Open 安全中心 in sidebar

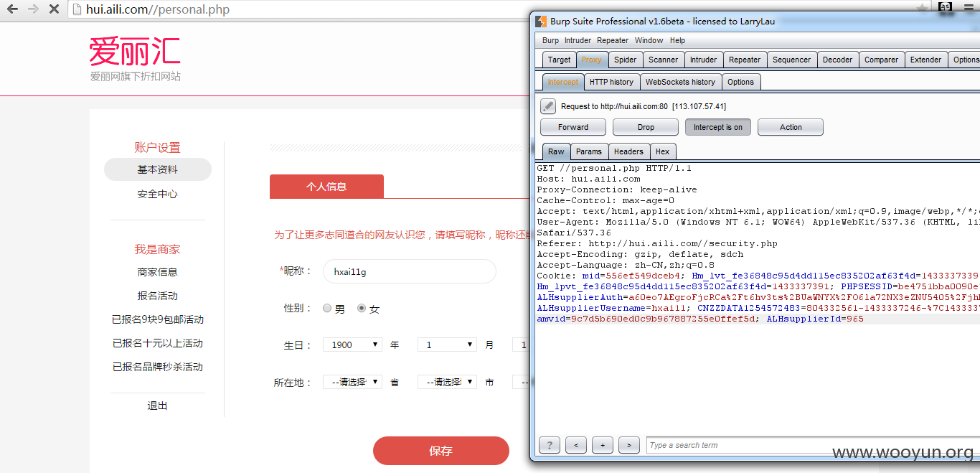158,194
